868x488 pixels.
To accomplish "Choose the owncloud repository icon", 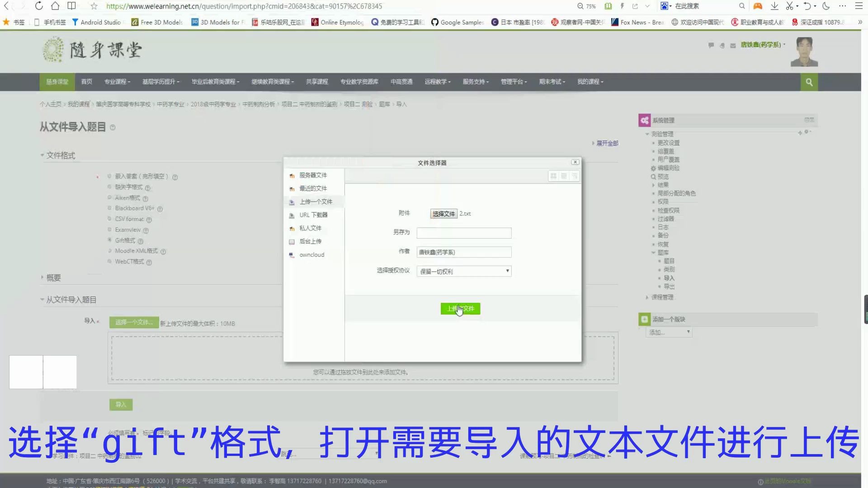I will (292, 255).
